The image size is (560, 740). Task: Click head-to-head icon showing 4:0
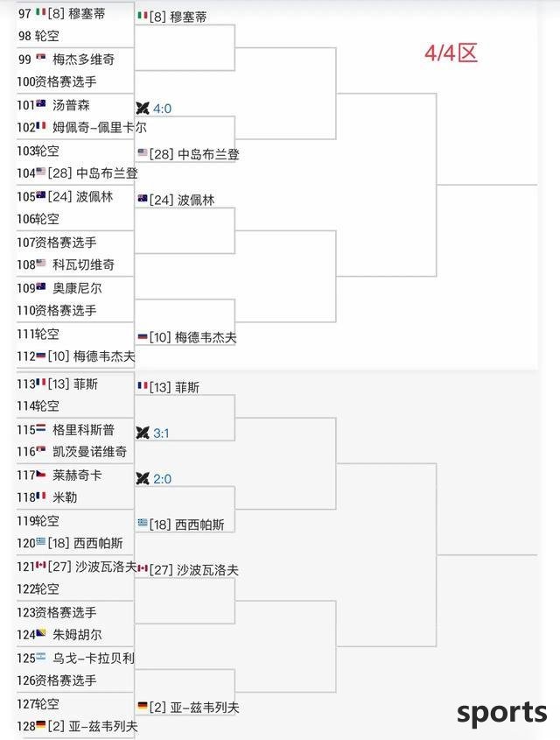[x=143, y=108]
